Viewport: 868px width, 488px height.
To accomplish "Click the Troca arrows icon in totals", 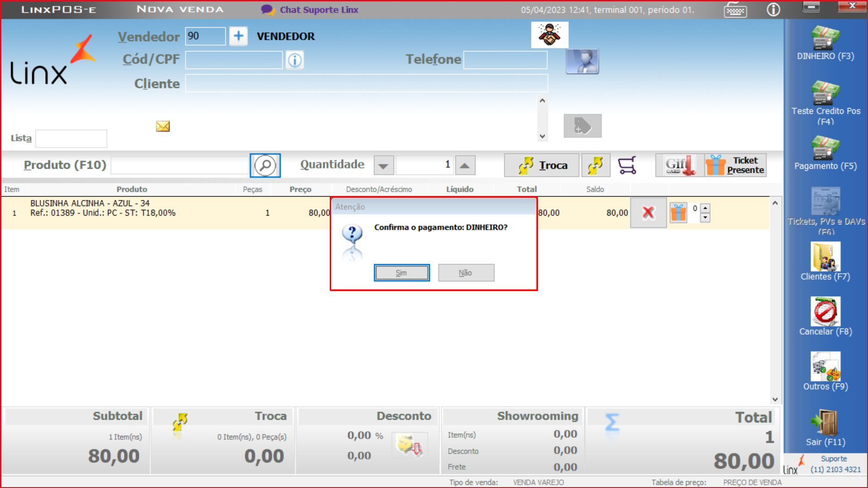I will (180, 422).
